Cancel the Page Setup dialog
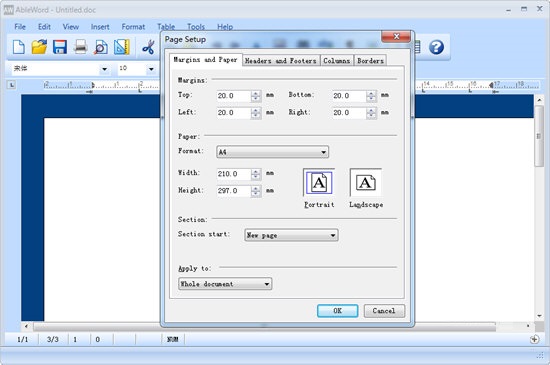 click(384, 311)
